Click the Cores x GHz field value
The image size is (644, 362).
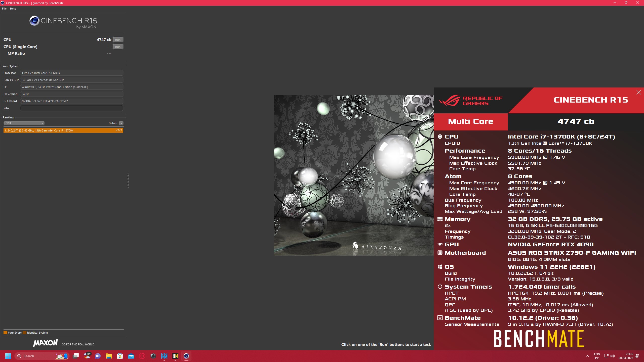coord(72,80)
